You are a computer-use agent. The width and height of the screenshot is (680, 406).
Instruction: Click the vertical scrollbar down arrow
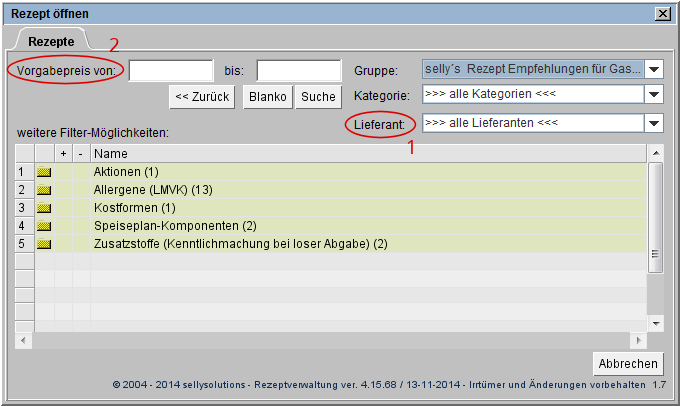click(x=656, y=324)
